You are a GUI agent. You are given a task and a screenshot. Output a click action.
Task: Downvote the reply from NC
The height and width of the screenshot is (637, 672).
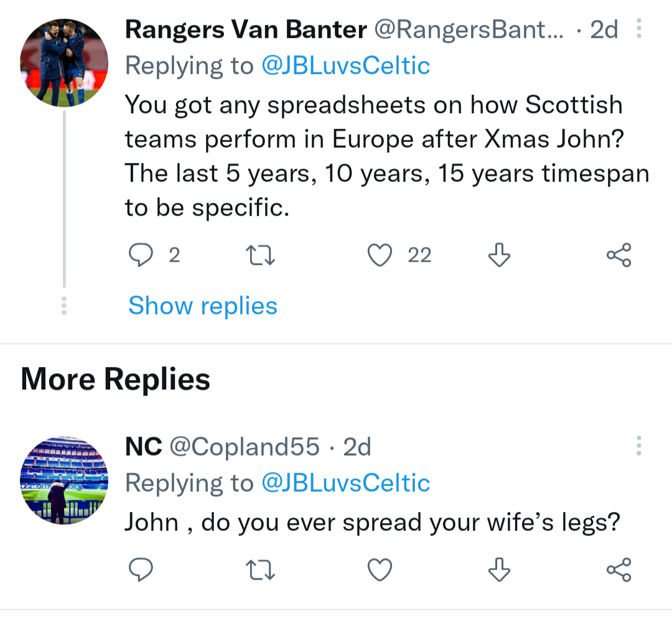(x=499, y=569)
